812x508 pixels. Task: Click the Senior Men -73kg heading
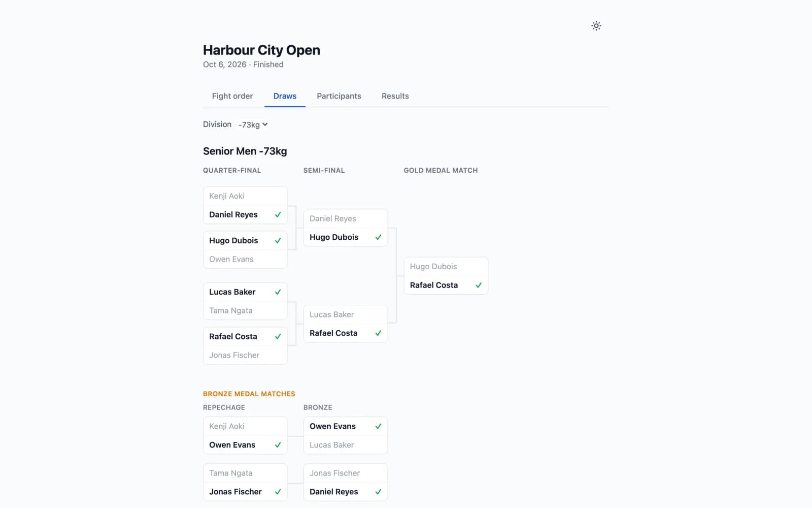(x=245, y=151)
